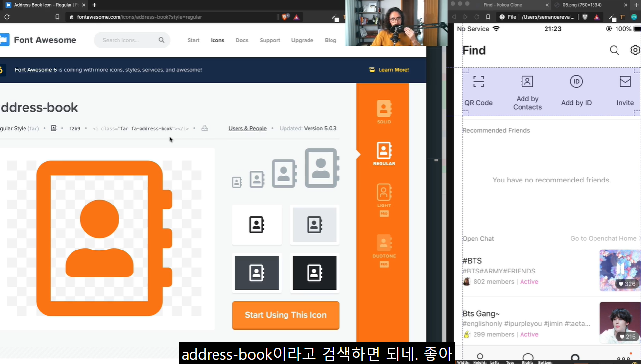Bookmark the Font Awesome page
Image resolution: width=641 pixels, height=364 pixels.
(58, 17)
